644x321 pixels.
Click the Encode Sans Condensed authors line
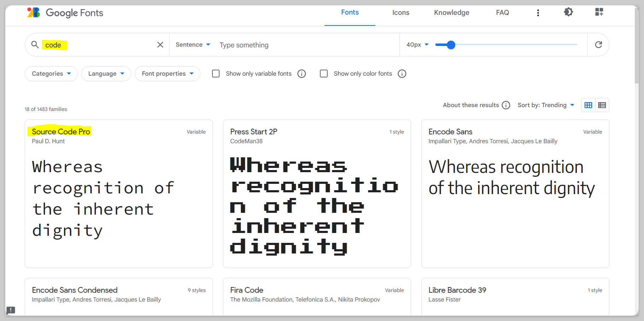(x=96, y=299)
